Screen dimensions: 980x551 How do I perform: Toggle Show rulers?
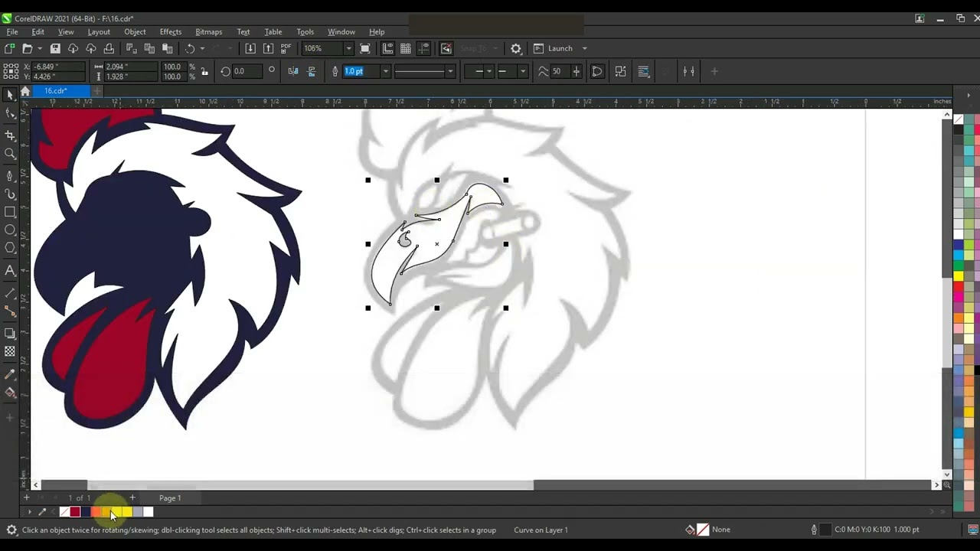(387, 48)
